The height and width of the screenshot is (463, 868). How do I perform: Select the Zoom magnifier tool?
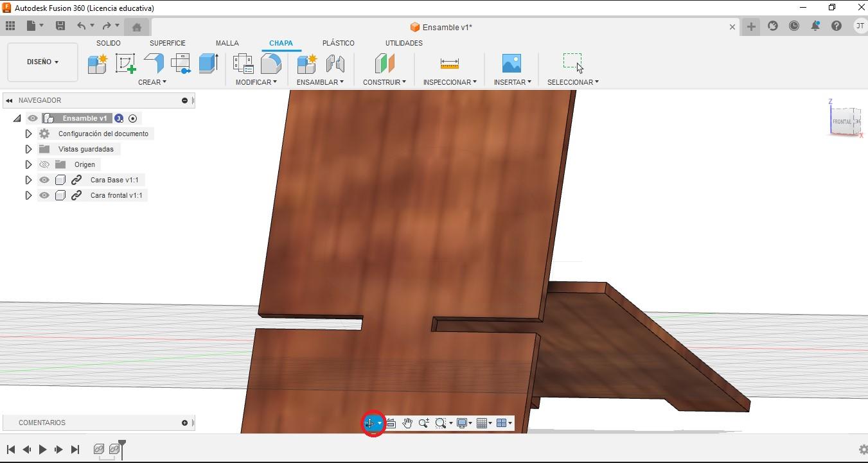pos(423,423)
